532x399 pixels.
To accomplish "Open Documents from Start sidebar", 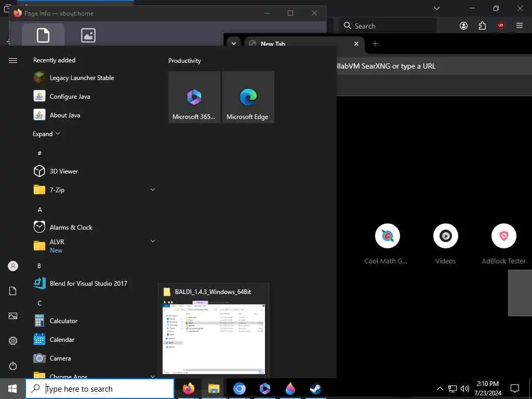I will [13, 291].
